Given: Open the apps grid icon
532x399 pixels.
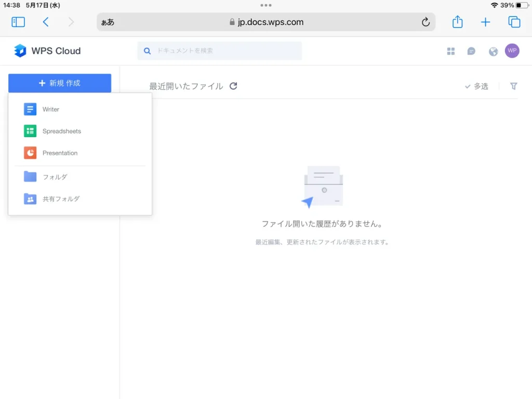Looking at the screenshot, I should click(451, 51).
